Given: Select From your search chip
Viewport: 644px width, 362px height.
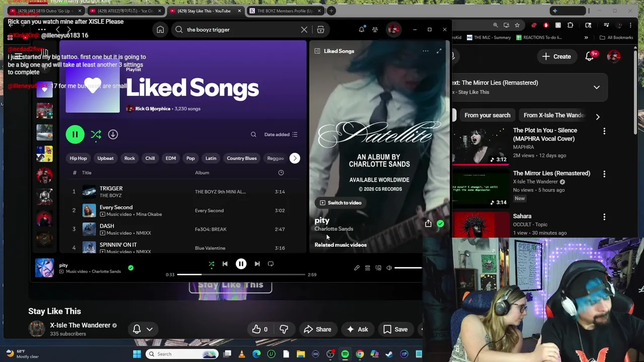Looking at the screenshot, I should (487, 115).
